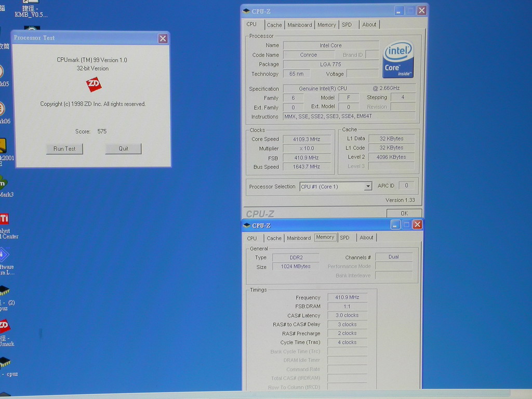Open About tab in lower CPU-Z window

click(x=366, y=237)
